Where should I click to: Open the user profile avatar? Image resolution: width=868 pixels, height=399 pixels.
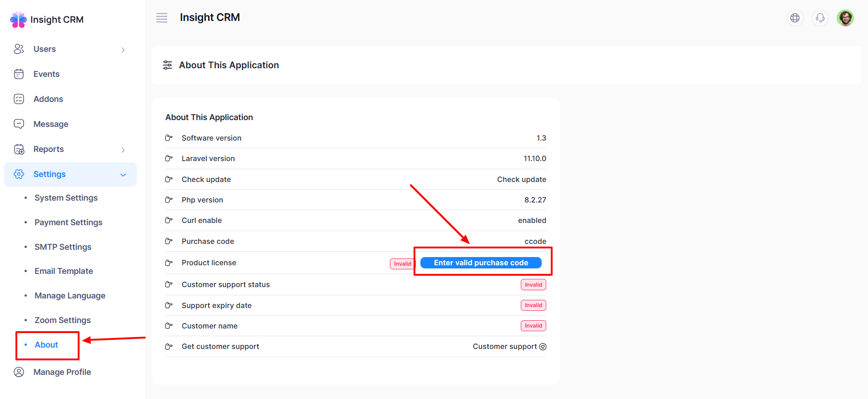pos(845,18)
